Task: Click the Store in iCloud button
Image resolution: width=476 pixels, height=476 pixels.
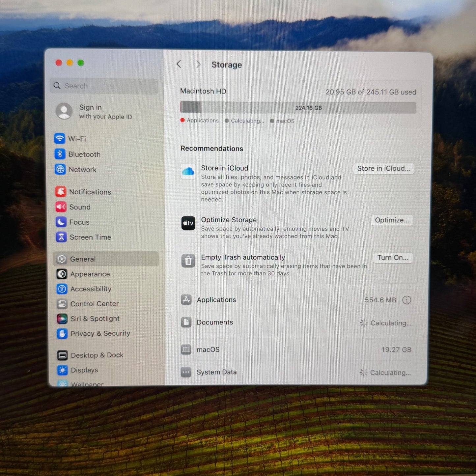Action: click(x=383, y=168)
